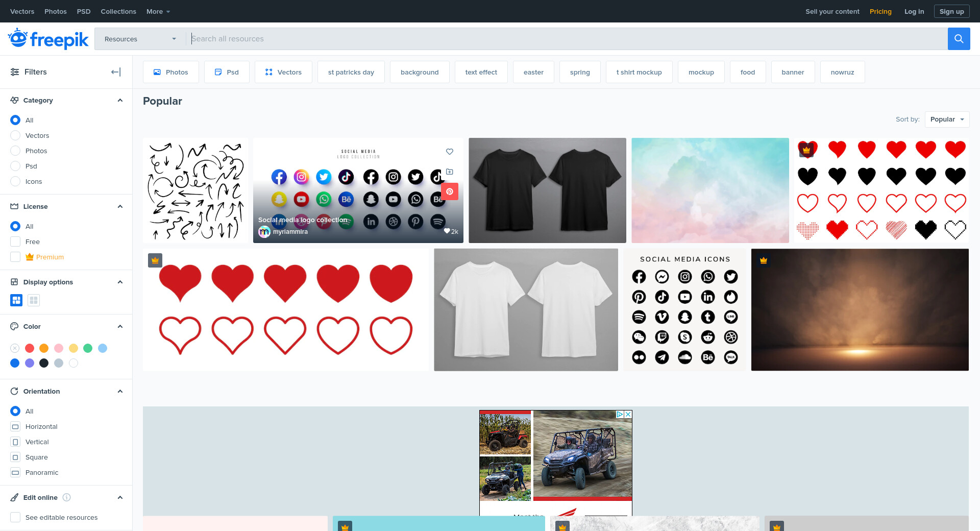Open the More menu in top navigation
This screenshot has height=531, width=980.
[x=158, y=11]
